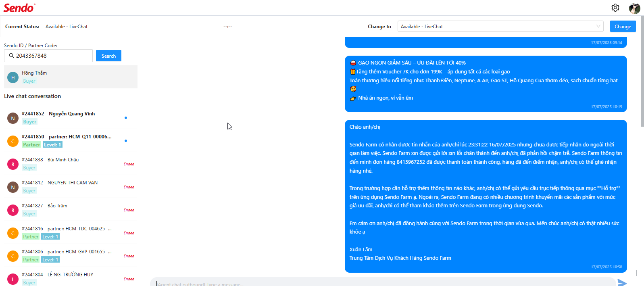644x286 pixels.
Task: Click the send message arrow icon
Action: click(622, 282)
